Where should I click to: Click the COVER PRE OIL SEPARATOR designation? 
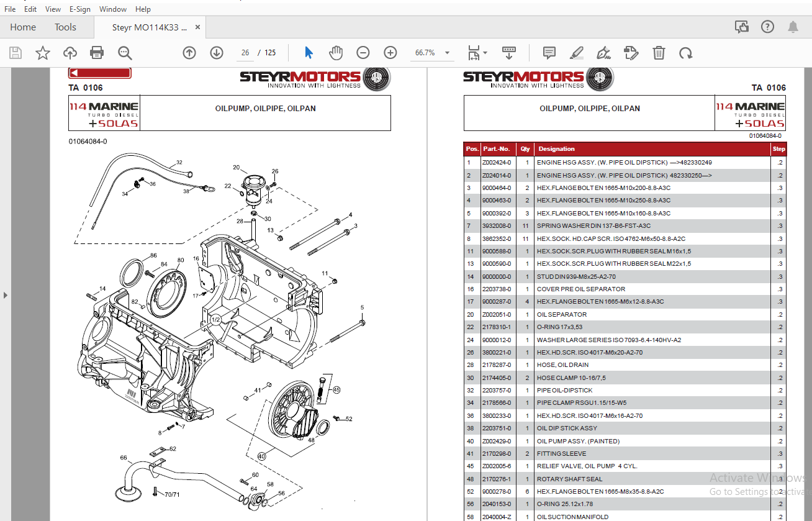pyautogui.click(x=581, y=289)
